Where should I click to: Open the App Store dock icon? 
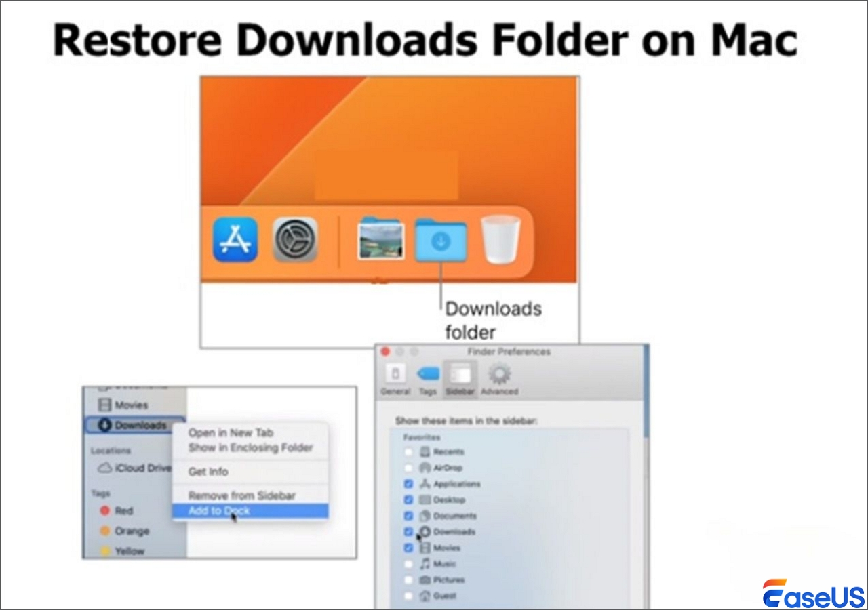(x=235, y=239)
